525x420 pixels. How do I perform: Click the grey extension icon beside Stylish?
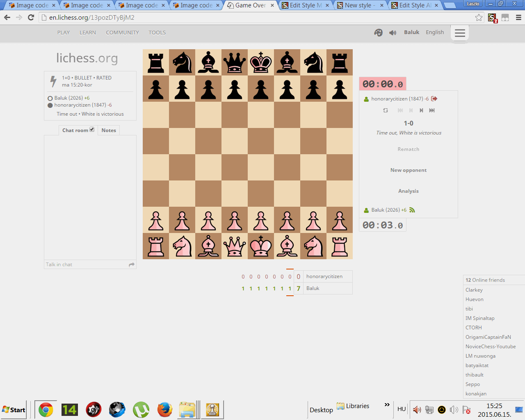coord(505,18)
